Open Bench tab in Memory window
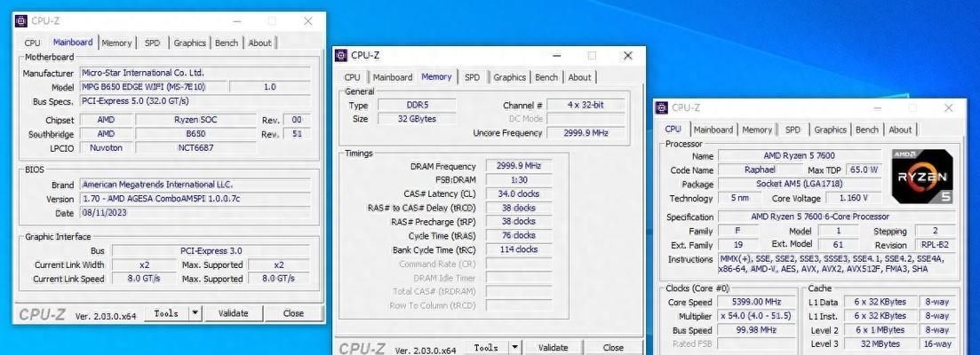980x355 pixels. (x=546, y=77)
